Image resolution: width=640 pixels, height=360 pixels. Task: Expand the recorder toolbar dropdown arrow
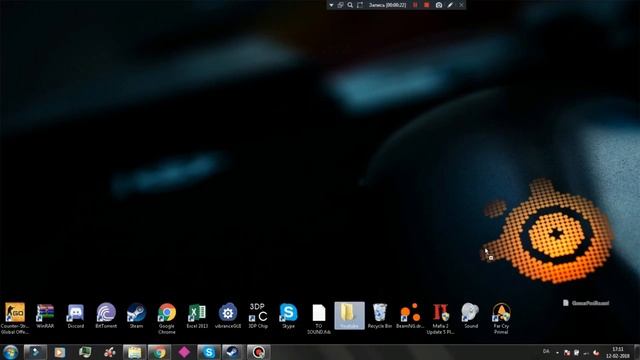[331, 5]
